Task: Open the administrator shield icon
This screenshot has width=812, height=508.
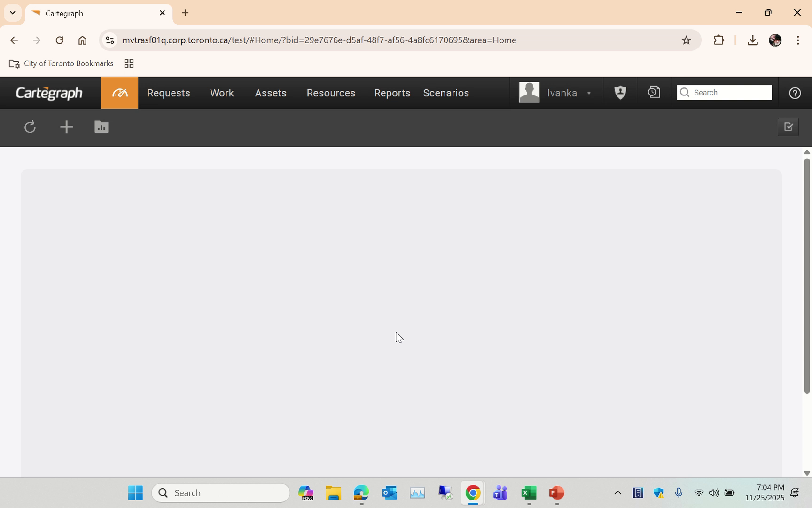Action: [620, 93]
